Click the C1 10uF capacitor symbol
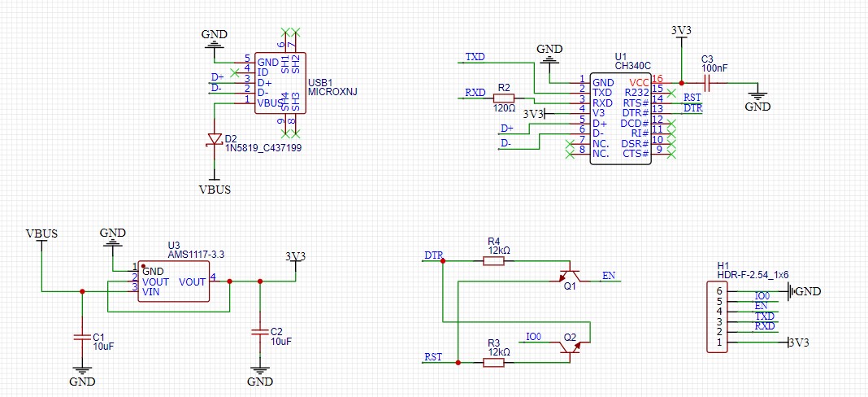The height and width of the screenshot is (397, 868). tap(81, 336)
